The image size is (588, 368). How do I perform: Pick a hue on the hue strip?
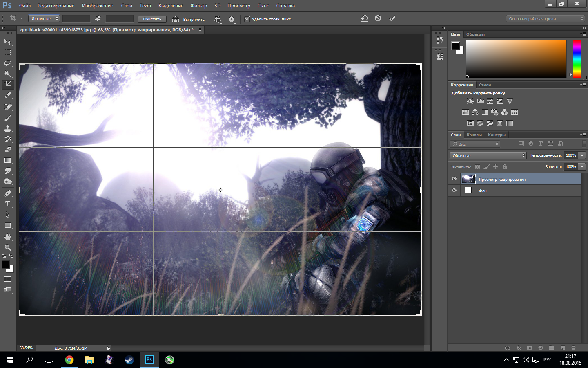point(577,59)
